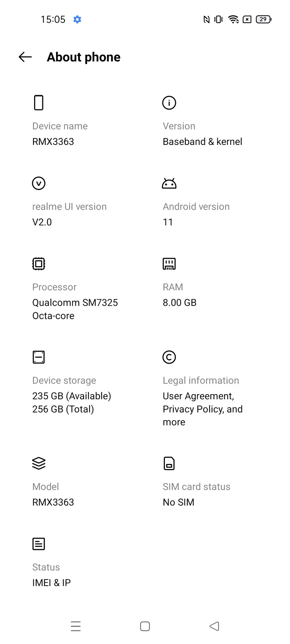
Task: Open Baseband & kernel version details
Action: 202,141
